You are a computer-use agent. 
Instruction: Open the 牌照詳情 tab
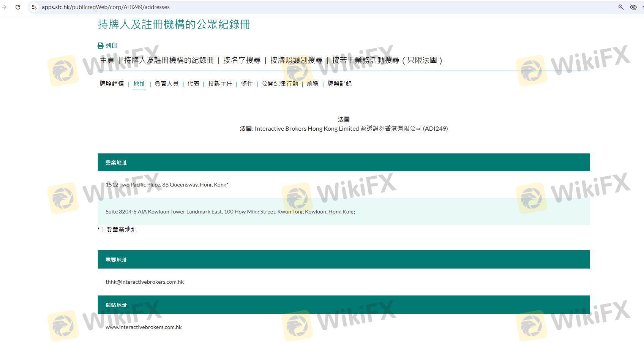click(x=112, y=84)
